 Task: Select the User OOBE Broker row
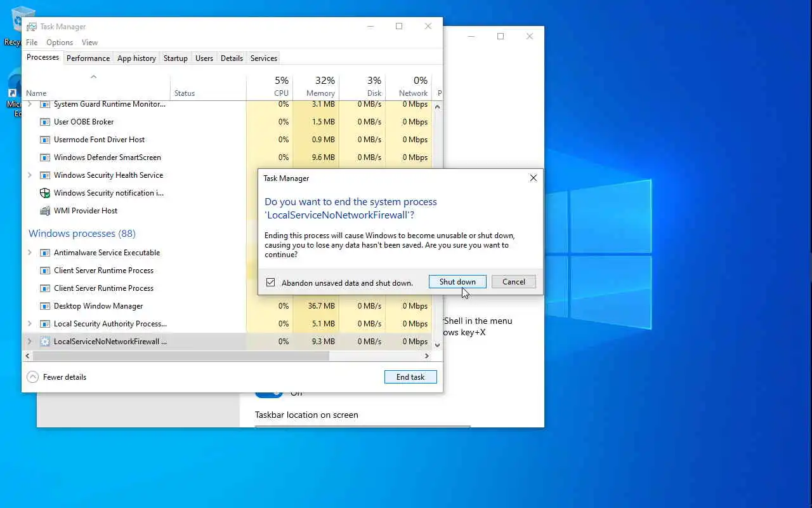pyautogui.click(x=227, y=122)
